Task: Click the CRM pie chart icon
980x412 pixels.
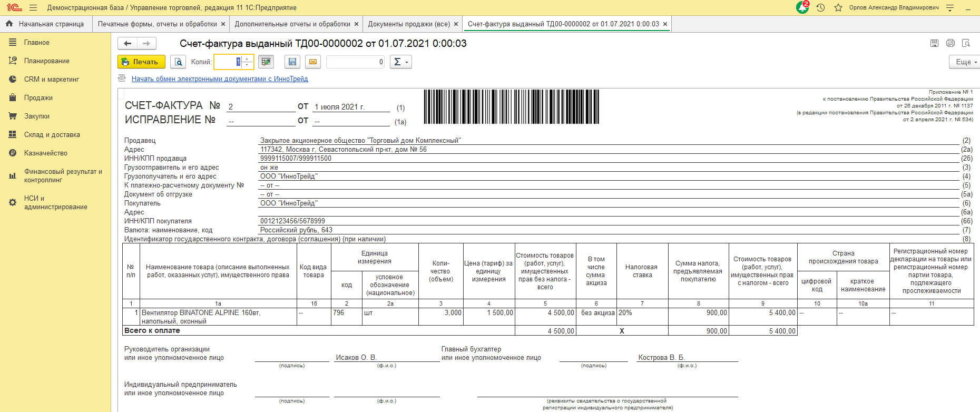Action: [x=13, y=79]
